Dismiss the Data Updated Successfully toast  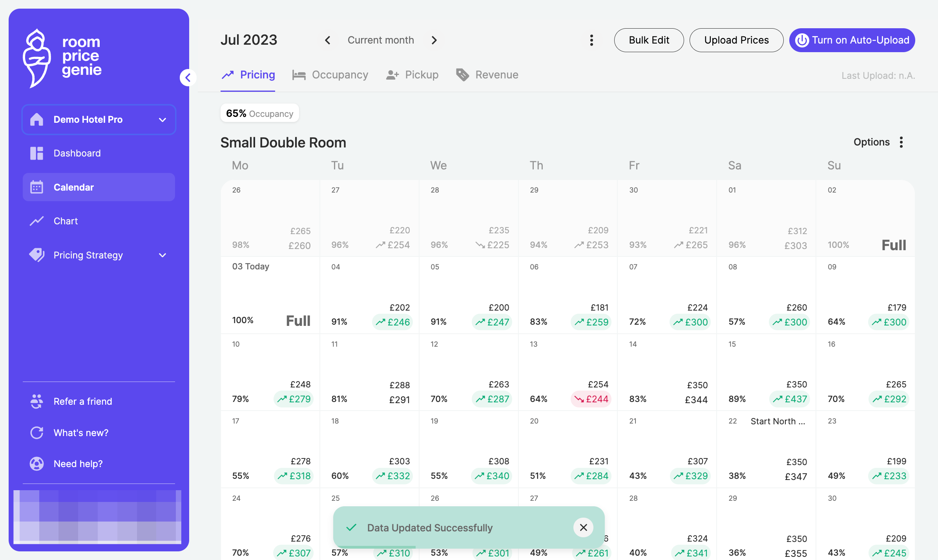[x=583, y=527]
